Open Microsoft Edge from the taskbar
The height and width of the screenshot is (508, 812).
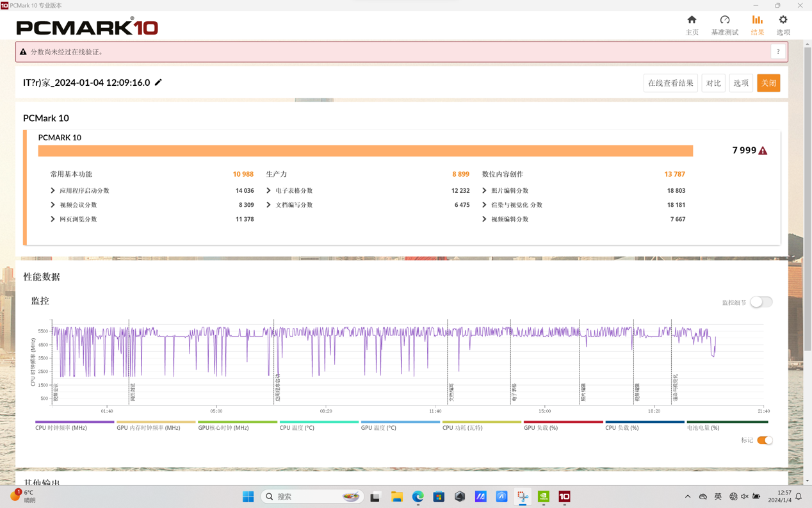[418, 496]
